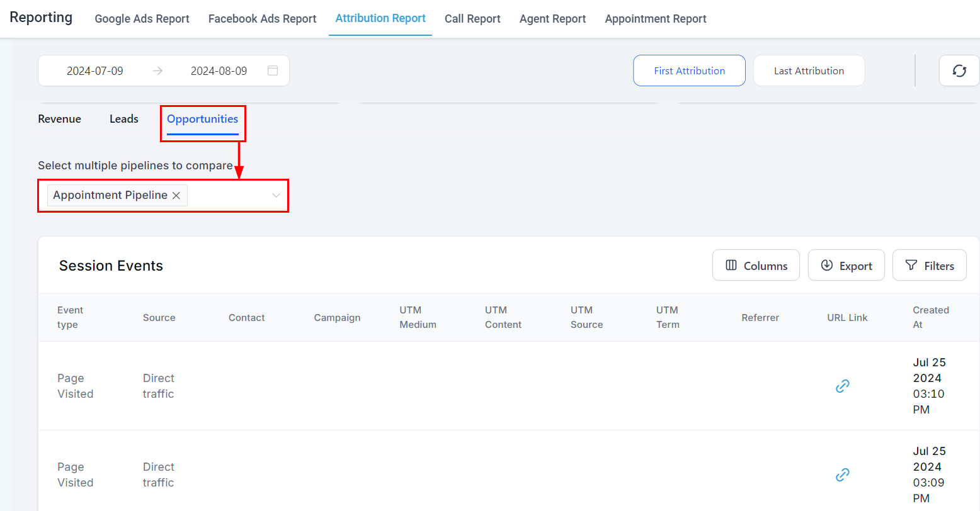This screenshot has height=511, width=980.
Task: Go to the Facebook Ads Report tab
Action: tap(262, 19)
